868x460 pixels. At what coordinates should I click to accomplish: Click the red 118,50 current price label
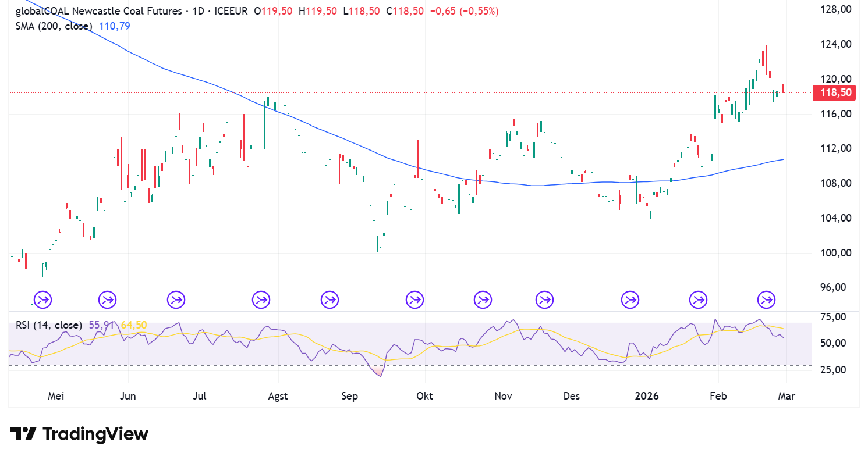tap(836, 92)
